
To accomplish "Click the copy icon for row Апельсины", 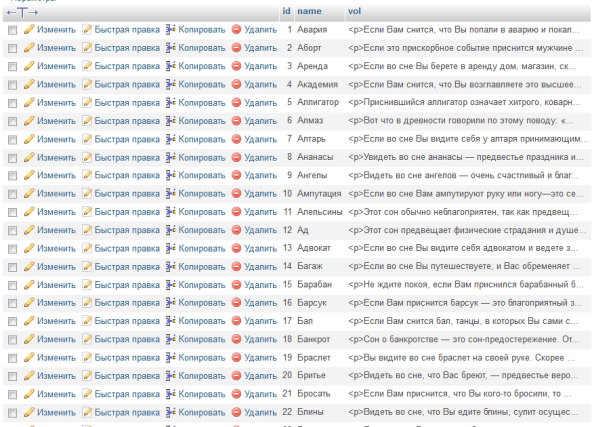I will 171,212.
